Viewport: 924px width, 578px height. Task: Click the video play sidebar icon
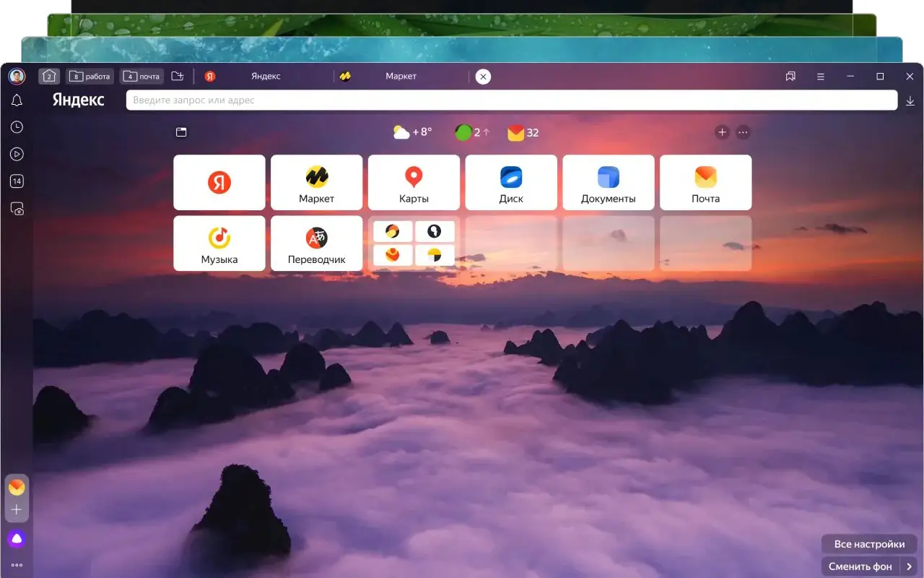pos(17,154)
